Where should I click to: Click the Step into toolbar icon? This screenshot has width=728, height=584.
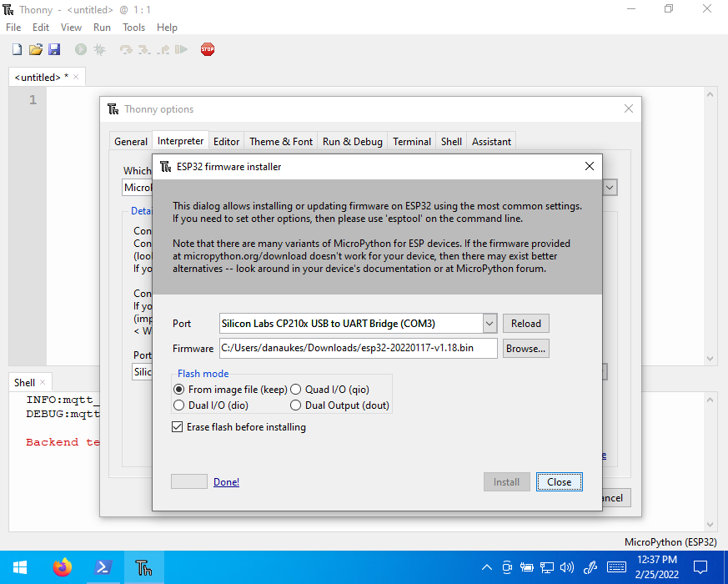(x=144, y=49)
